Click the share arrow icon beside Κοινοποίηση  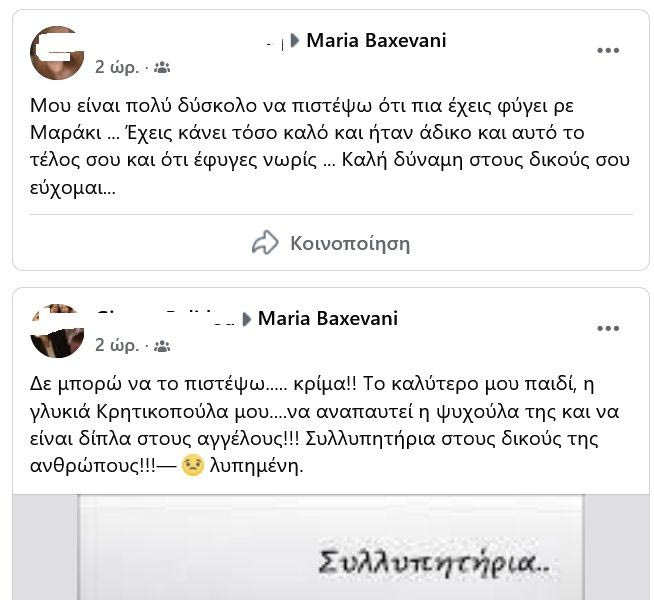pyautogui.click(x=265, y=242)
